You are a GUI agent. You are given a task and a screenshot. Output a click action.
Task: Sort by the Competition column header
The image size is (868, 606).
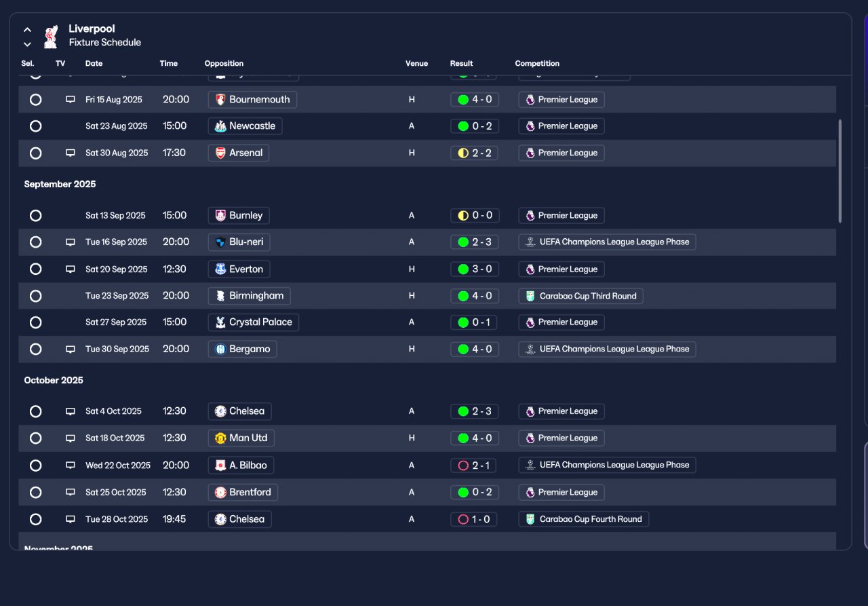pos(537,63)
